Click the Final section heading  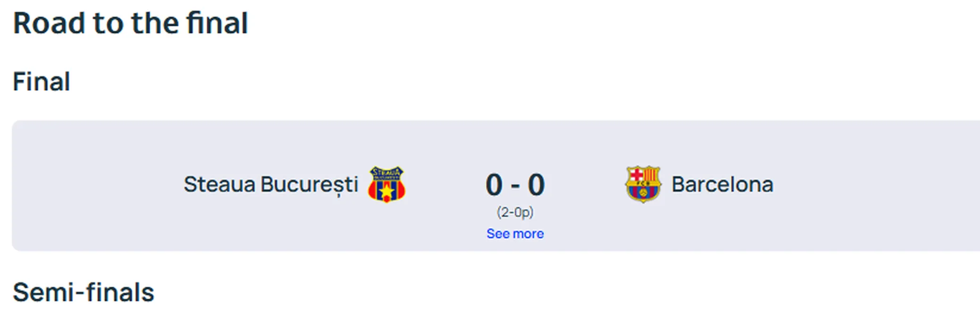(42, 81)
